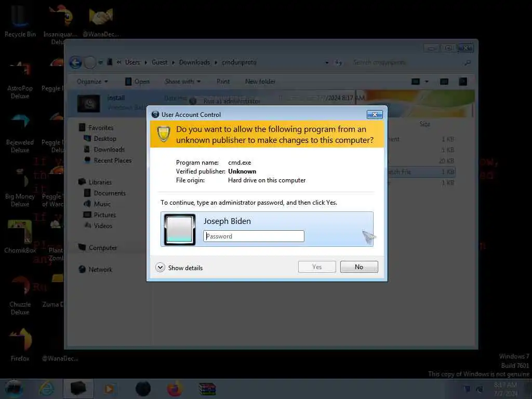
Task: Click the UAC shield icon
Action: 163,134
